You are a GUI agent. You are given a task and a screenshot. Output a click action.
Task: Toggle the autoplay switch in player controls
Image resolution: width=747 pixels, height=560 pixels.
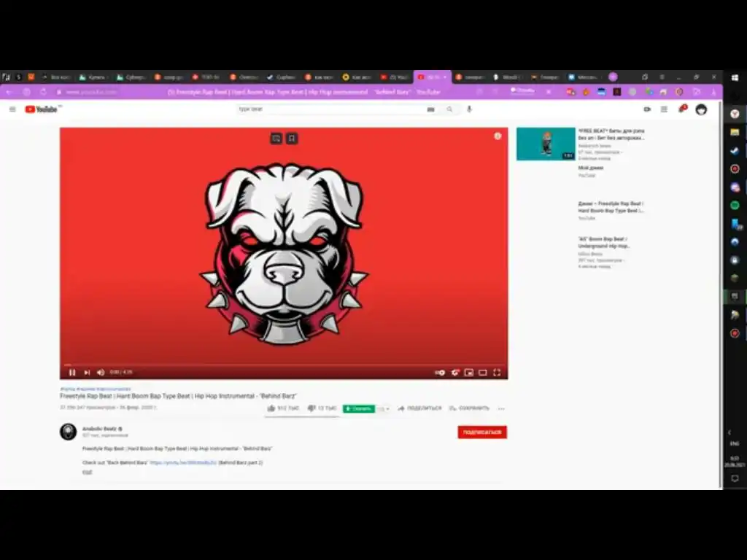(x=440, y=373)
